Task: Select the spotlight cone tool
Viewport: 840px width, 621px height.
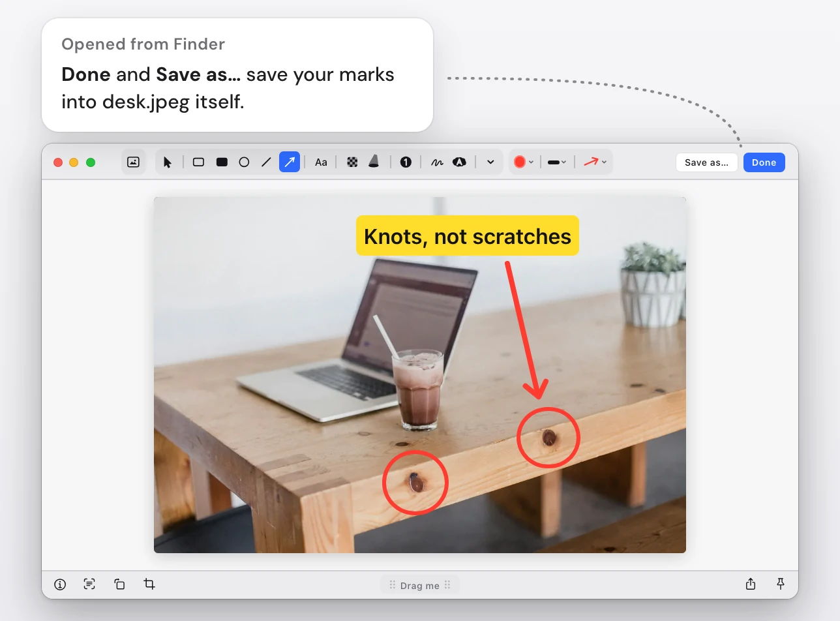Action: [x=374, y=162]
